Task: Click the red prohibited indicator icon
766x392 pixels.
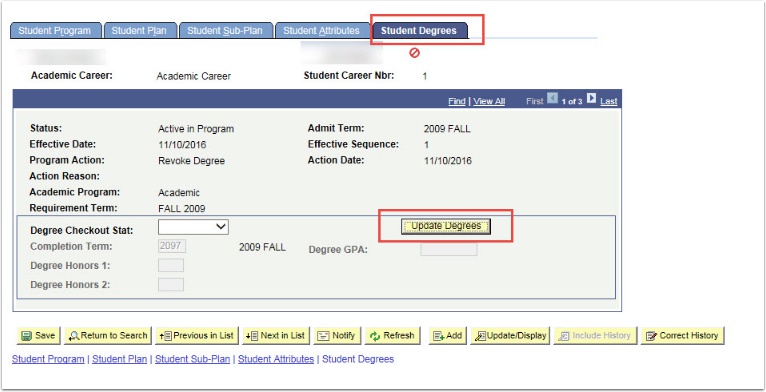Action: [x=414, y=52]
